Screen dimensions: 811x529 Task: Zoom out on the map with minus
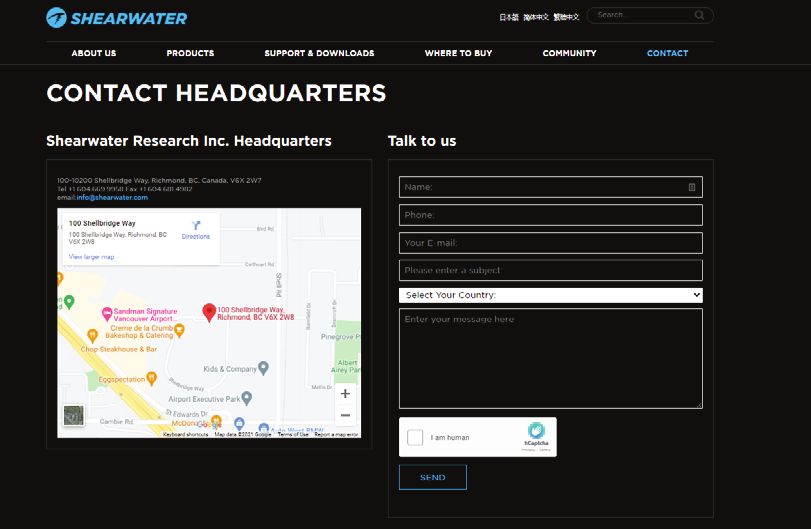click(346, 415)
